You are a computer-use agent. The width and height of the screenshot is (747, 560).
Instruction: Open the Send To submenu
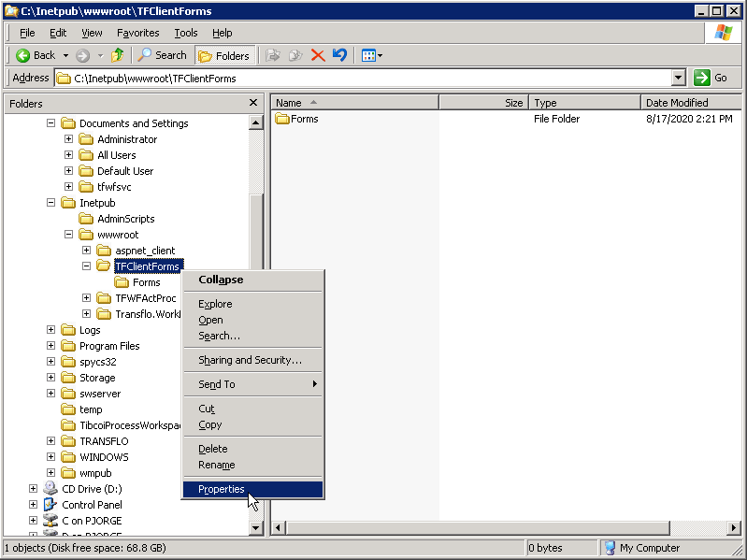(253, 384)
